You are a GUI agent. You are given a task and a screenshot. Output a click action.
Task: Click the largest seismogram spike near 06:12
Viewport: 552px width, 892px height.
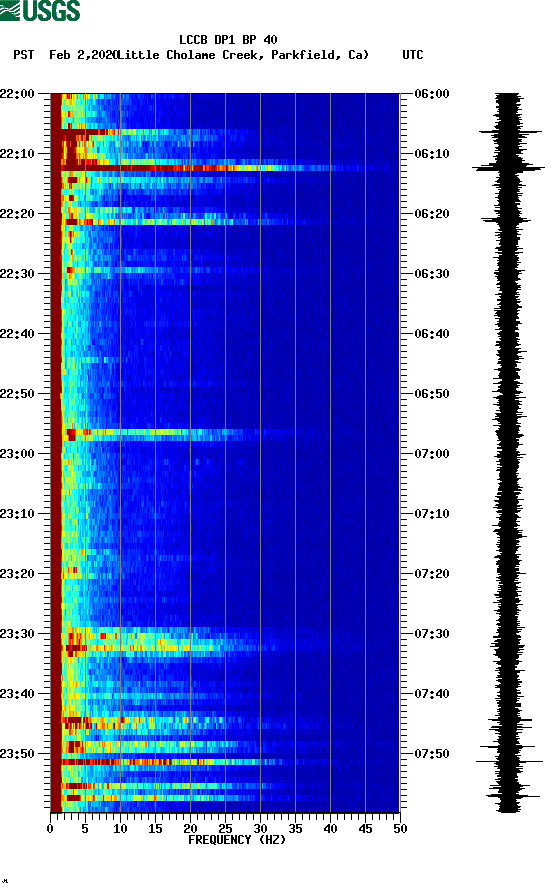[x=508, y=168]
